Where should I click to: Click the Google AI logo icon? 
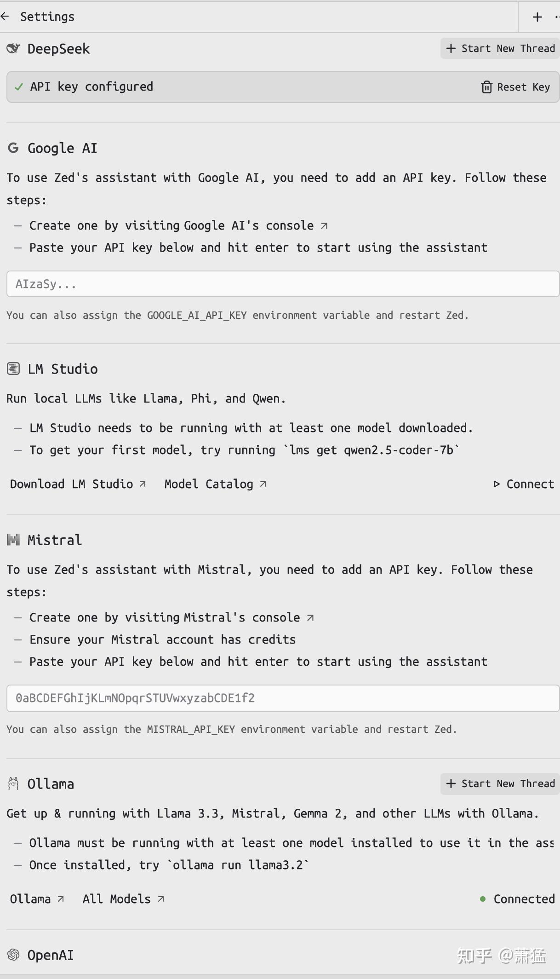click(13, 148)
